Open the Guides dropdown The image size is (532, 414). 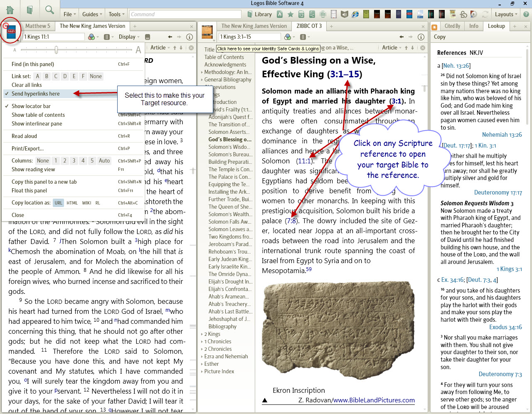pyautogui.click(x=92, y=14)
